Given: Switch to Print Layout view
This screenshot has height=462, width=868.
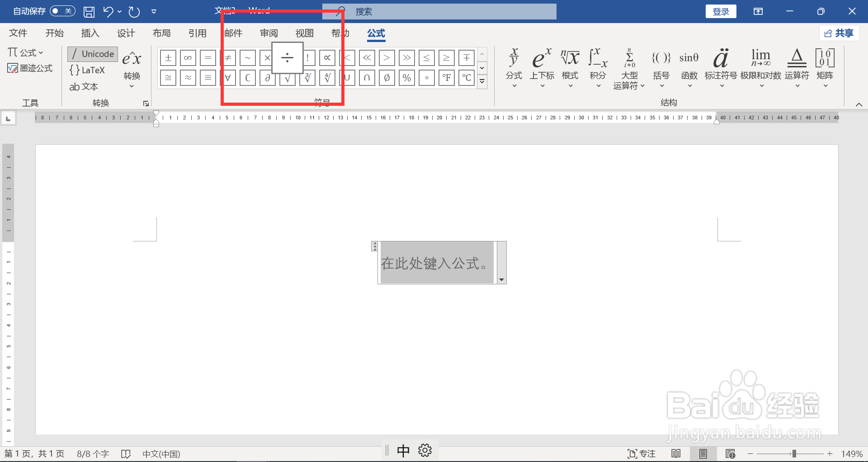Looking at the screenshot, I should coord(703,453).
